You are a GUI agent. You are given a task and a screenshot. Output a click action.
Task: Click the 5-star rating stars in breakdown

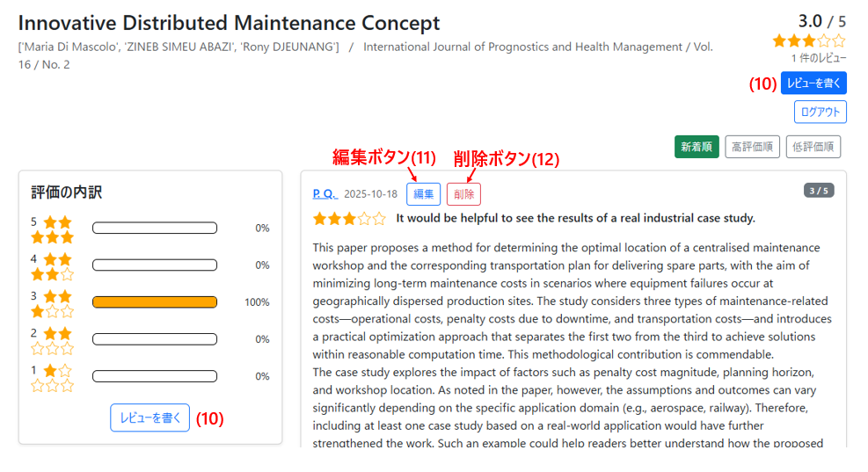click(x=53, y=229)
